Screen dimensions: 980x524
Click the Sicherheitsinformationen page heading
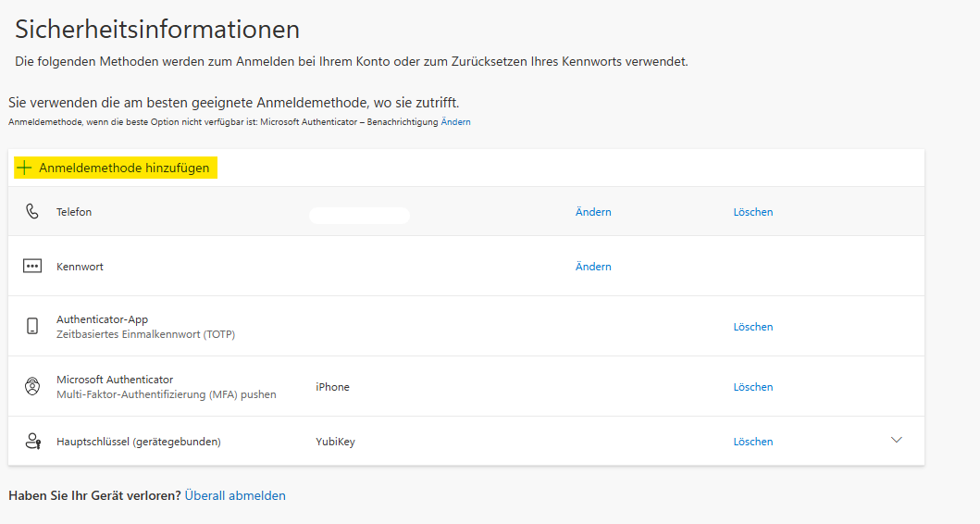tap(157, 29)
